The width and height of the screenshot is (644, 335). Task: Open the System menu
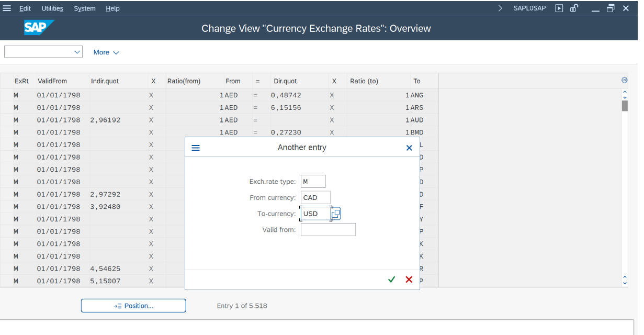click(85, 8)
